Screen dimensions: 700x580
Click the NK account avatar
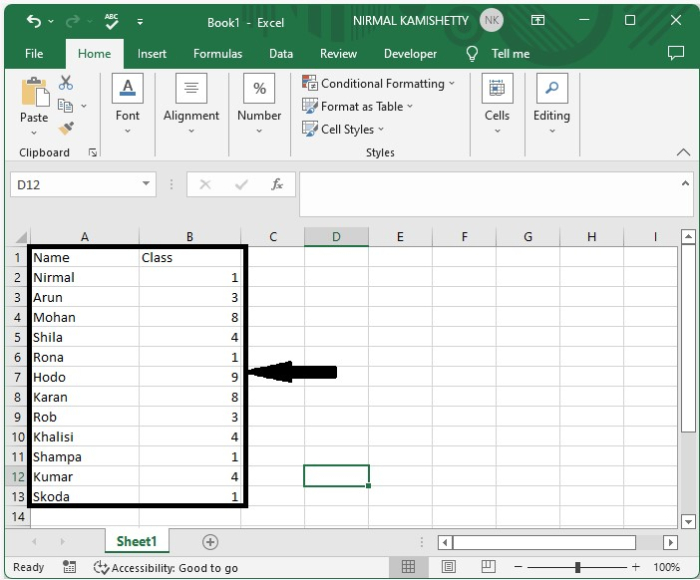[x=492, y=21]
